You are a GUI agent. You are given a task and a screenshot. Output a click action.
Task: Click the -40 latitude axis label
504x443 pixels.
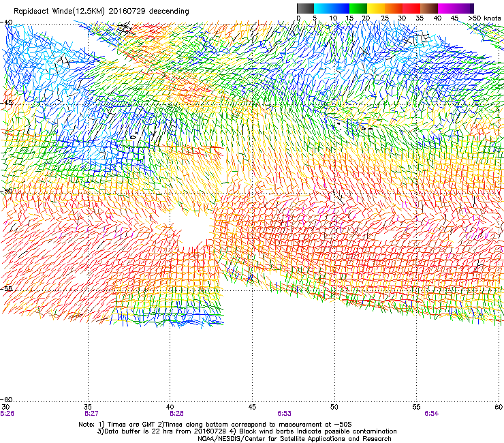coord(6,22)
